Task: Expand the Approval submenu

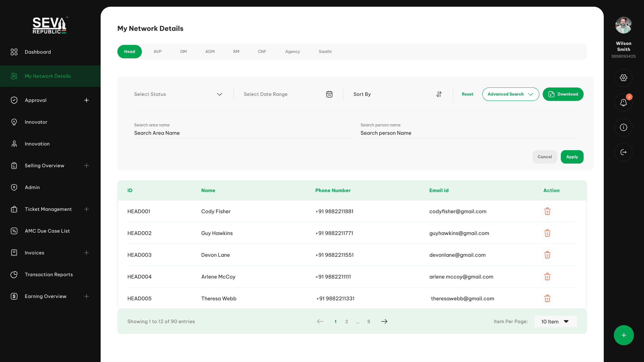Action: pyautogui.click(x=87, y=100)
